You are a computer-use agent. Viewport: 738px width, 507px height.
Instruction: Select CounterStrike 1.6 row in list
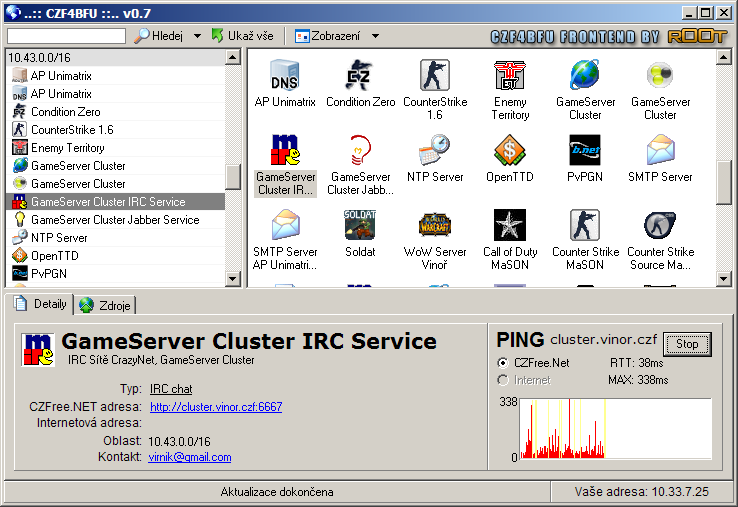[x=116, y=129]
